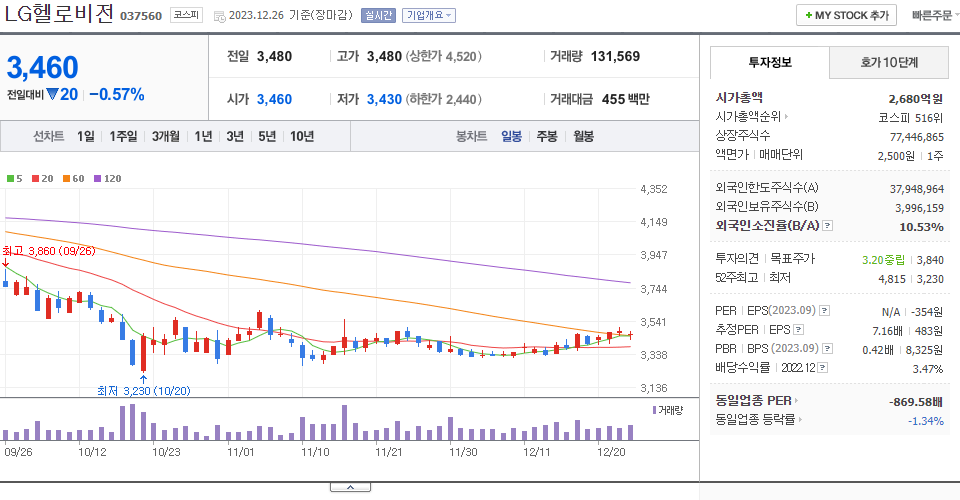Select the 1년 line chart period
Viewport: 960px width, 500px height.
point(203,136)
